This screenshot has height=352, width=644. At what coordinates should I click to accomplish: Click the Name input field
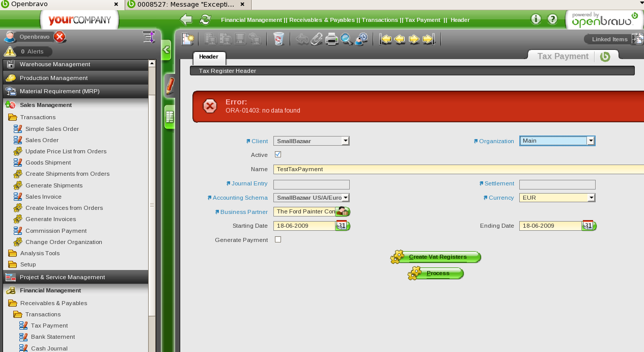[458, 169]
